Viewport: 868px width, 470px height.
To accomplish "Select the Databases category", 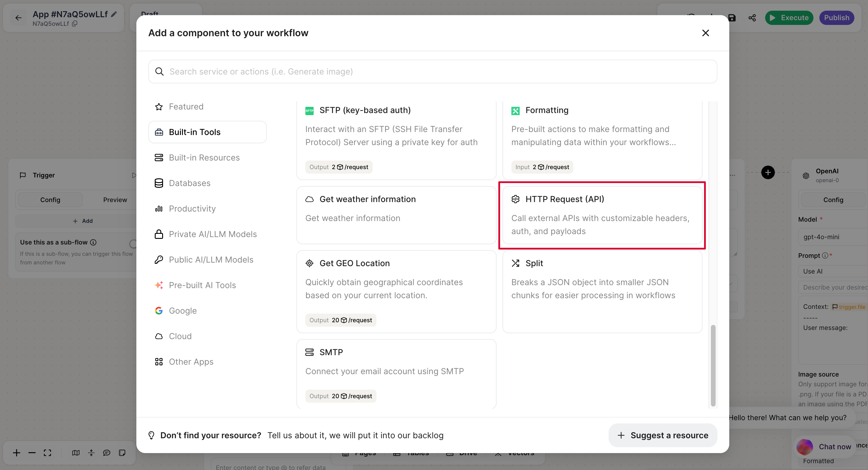I will (x=189, y=183).
